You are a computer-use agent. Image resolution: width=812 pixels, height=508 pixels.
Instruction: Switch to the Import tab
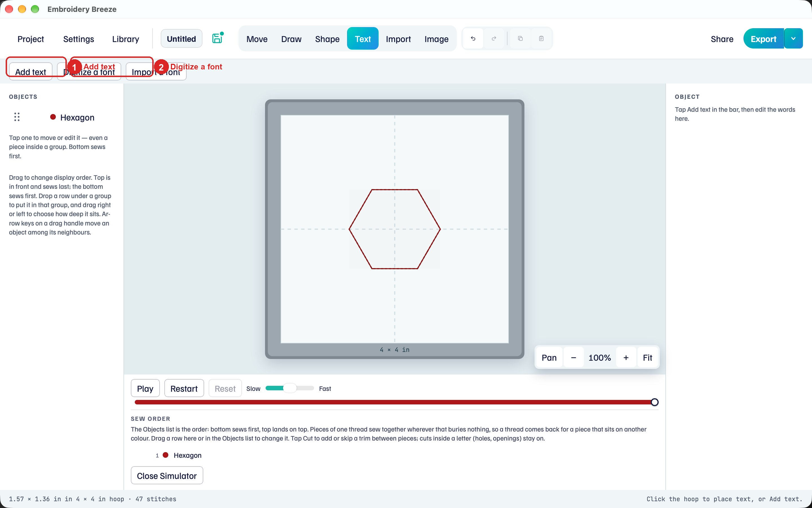[398, 39]
